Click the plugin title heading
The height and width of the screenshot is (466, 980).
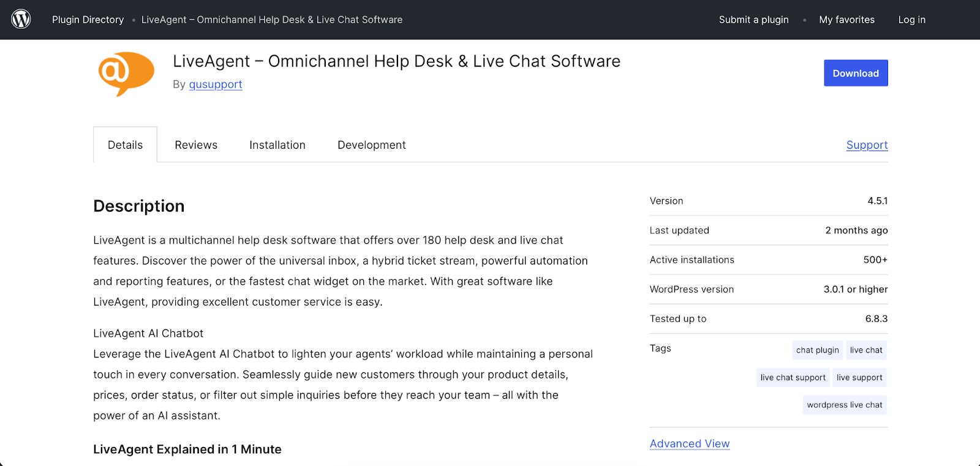click(396, 61)
